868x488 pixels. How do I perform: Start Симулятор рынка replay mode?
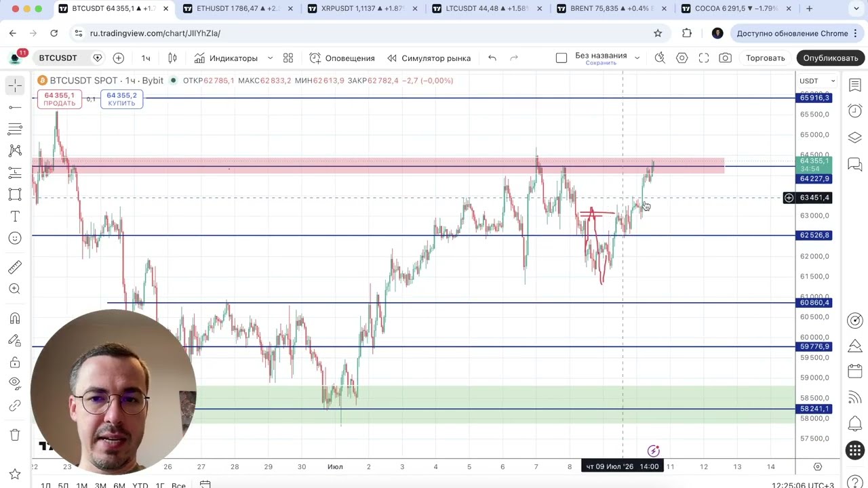pyautogui.click(x=429, y=58)
